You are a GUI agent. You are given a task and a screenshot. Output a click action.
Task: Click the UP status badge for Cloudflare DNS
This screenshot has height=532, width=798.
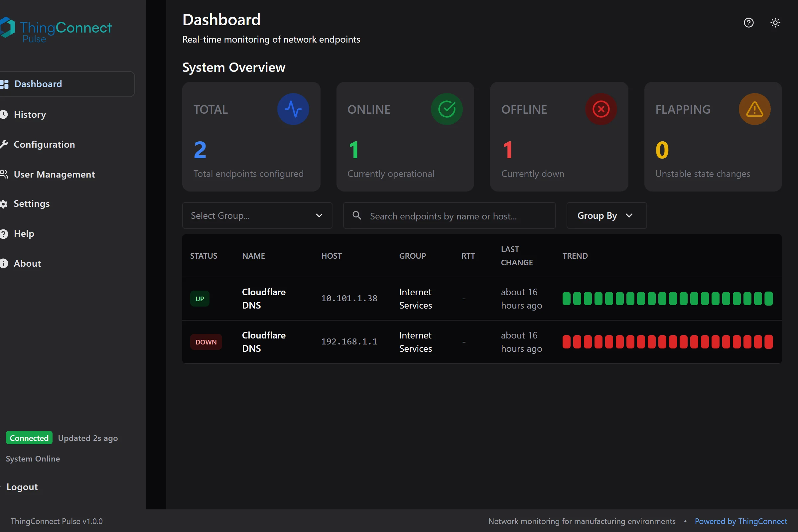pos(200,299)
